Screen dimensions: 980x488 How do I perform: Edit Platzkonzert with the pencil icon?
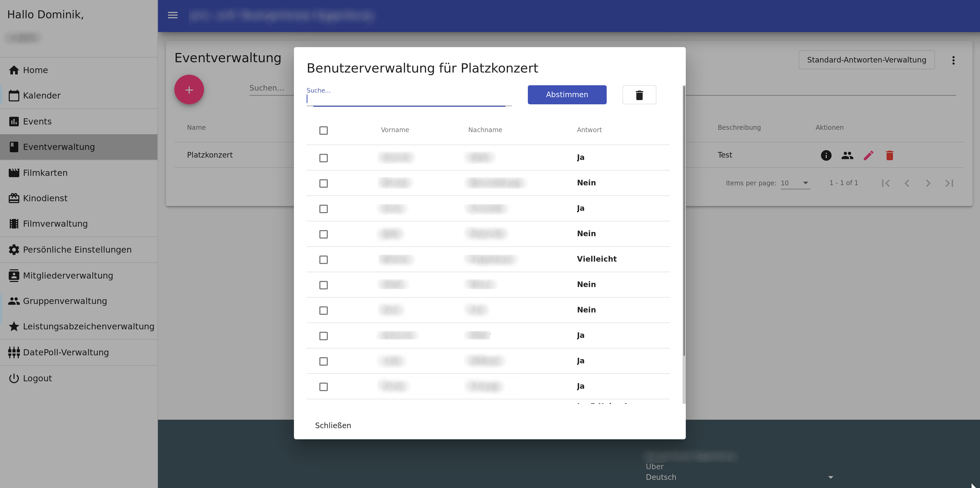[x=869, y=155]
